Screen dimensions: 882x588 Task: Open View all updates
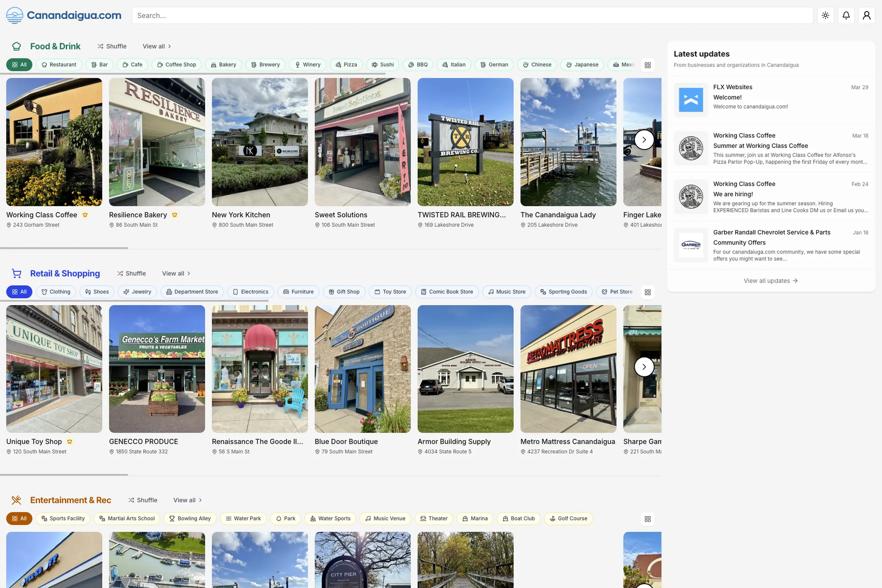[771, 280]
